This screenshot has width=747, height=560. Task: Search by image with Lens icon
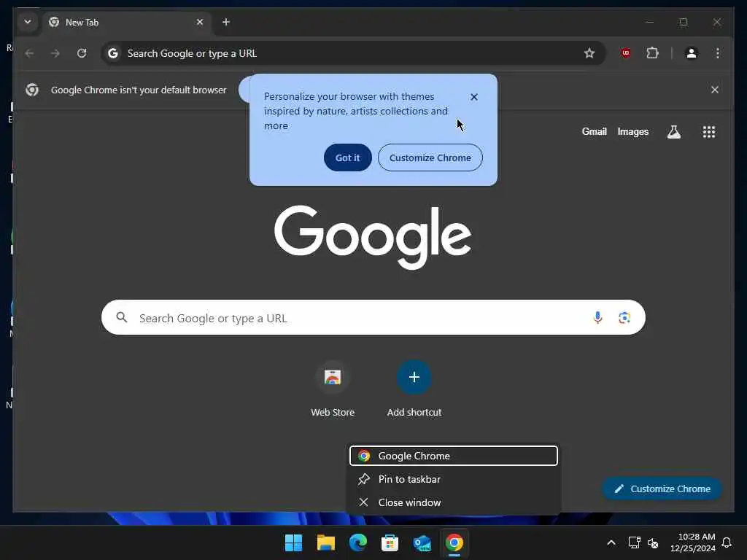[624, 318]
